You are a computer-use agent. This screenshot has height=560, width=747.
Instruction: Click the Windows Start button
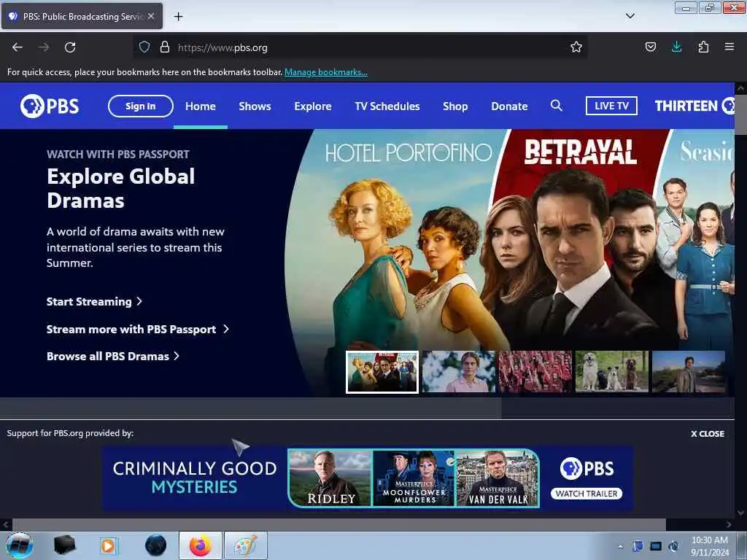point(20,545)
